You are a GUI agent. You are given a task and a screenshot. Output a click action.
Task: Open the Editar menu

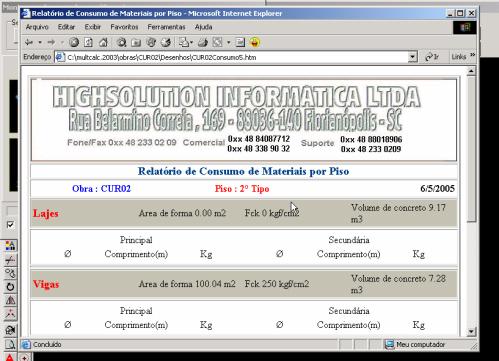66,27
